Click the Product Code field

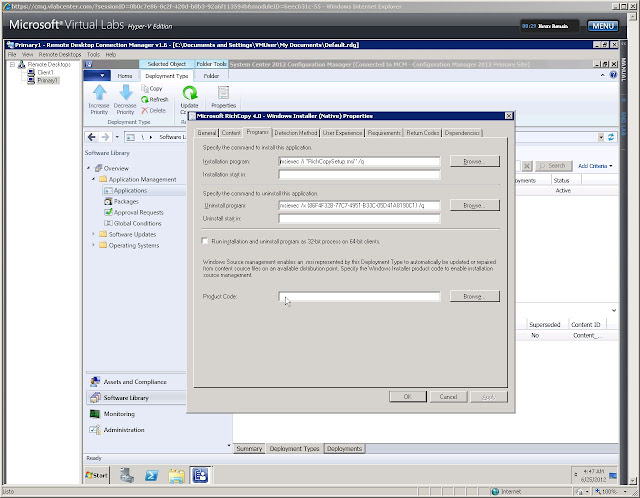(x=359, y=296)
